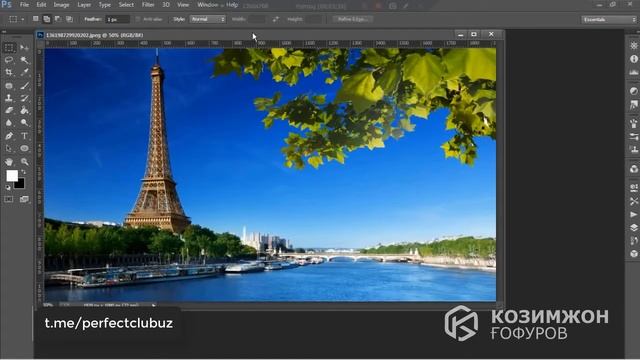This screenshot has width=640, height=360.
Task: Select the Eraser tool
Action: [x=9, y=110]
